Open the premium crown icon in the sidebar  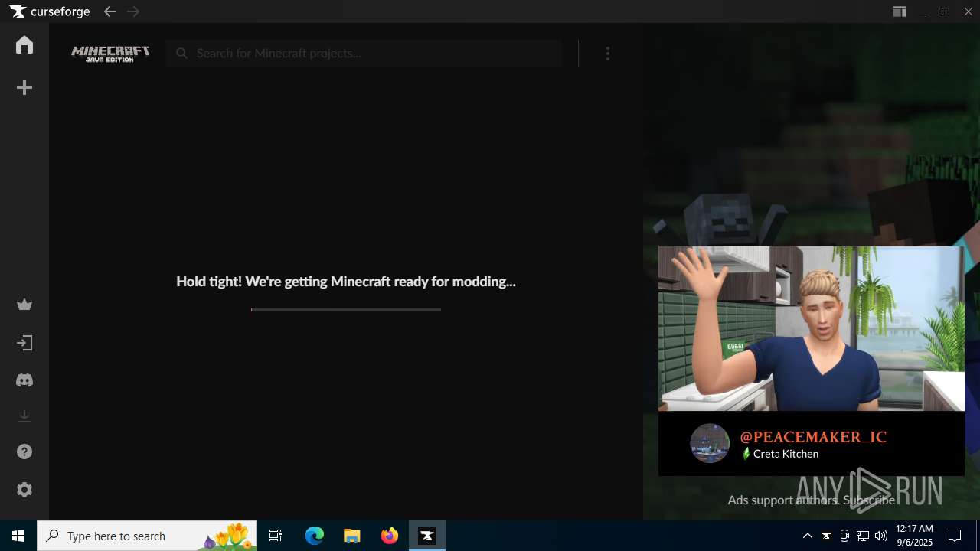(24, 305)
